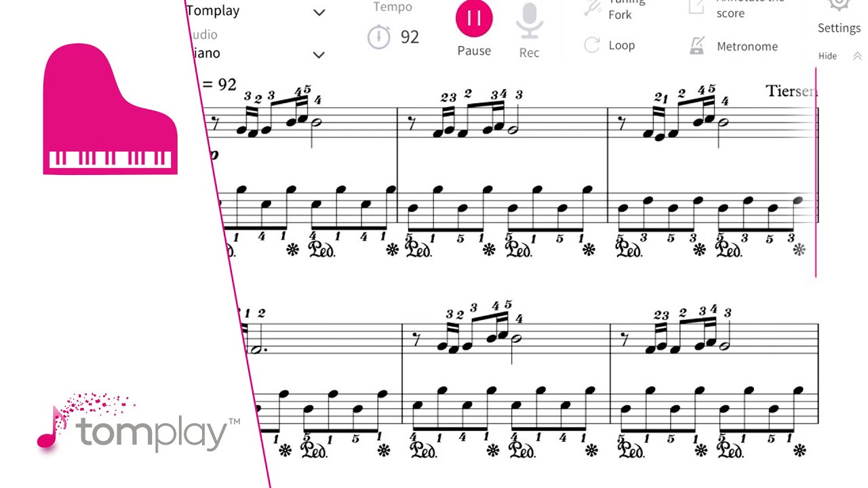Click the tempo value 92
This screenshot has height=488, width=868.
click(x=410, y=37)
